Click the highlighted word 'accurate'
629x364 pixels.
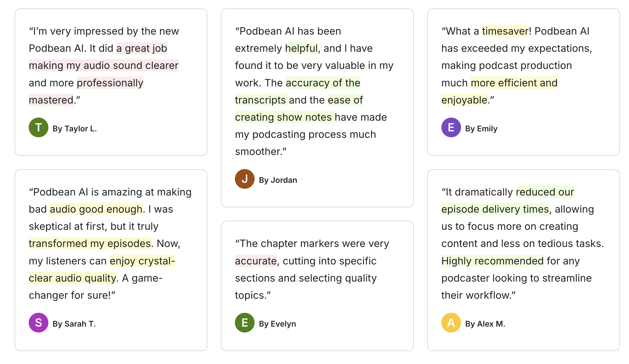pyautogui.click(x=256, y=261)
